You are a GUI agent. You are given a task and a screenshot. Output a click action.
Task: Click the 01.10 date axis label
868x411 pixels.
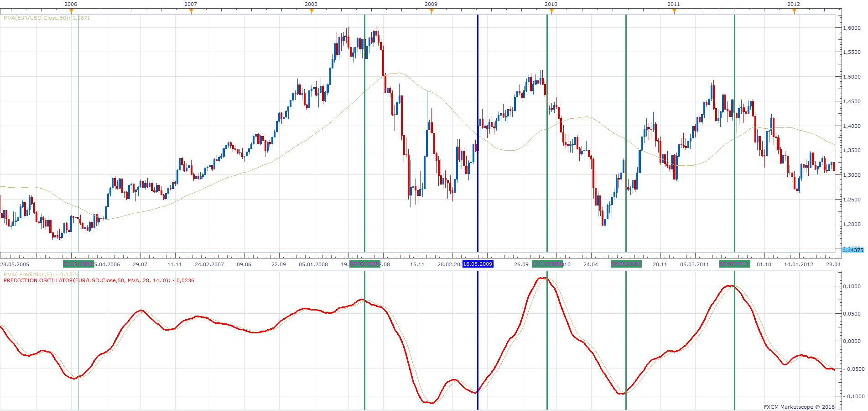tap(764, 264)
